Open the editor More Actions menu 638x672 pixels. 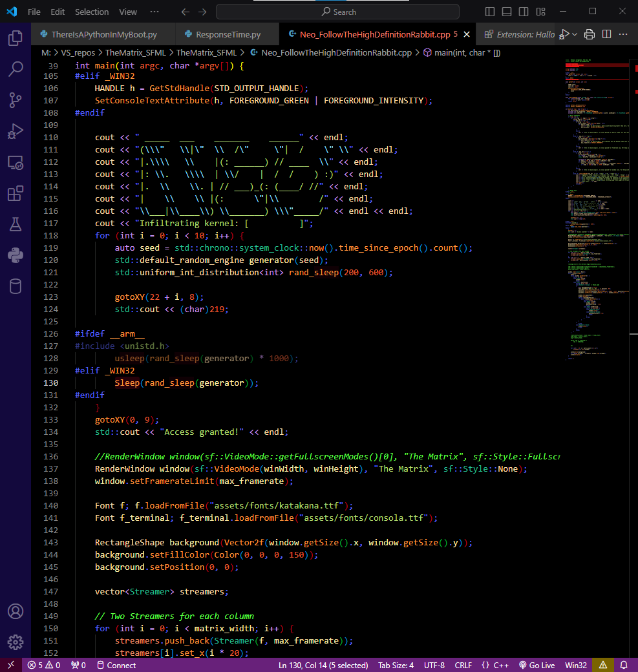[x=623, y=34]
